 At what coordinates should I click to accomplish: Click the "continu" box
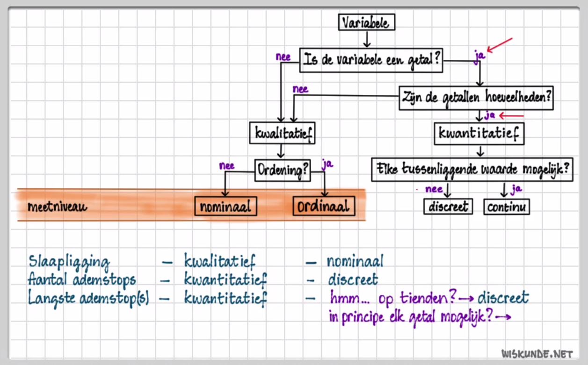pyautogui.click(x=507, y=207)
